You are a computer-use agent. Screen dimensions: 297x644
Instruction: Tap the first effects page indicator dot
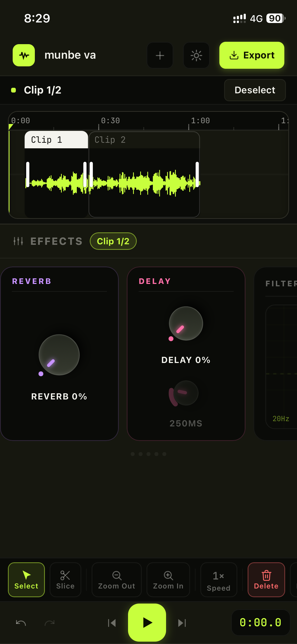pyautogui.click(x=133, y=454)
